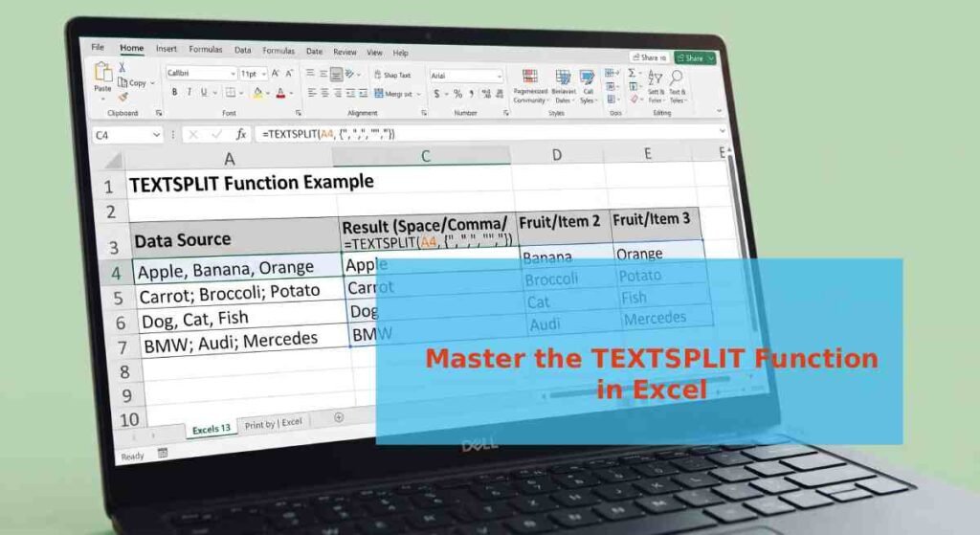Image resolution: width=980 pixels, height=535 pixels.
Task: Open the number format dropdown
Action: 500,77
